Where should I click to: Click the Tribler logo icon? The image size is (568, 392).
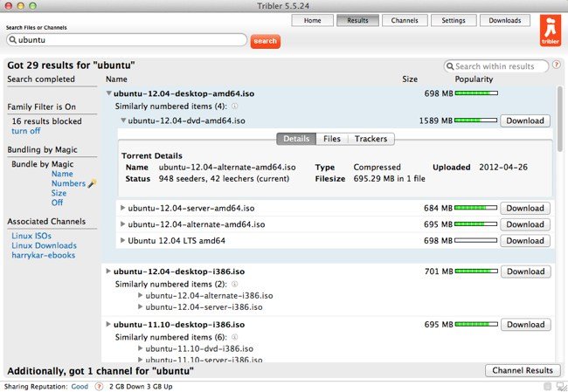[545, 29]
